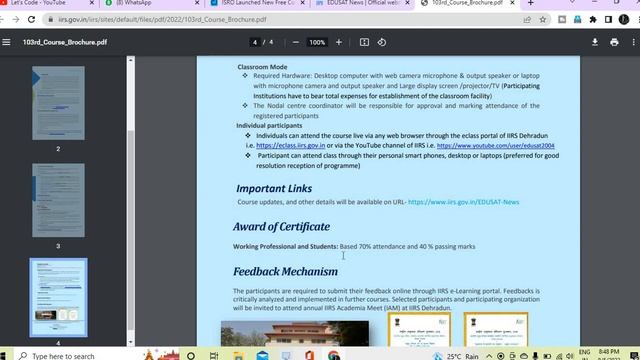
Task: Open the volume control in the tray
Action: click(570, 356)
